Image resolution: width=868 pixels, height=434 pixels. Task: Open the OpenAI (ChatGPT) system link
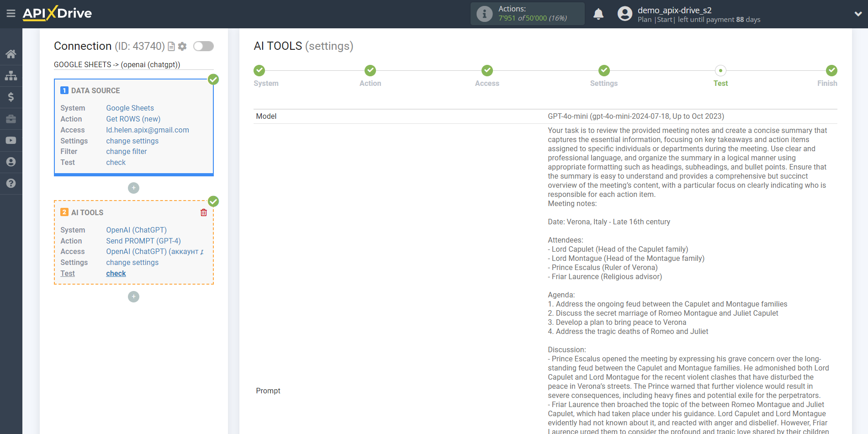136,230
